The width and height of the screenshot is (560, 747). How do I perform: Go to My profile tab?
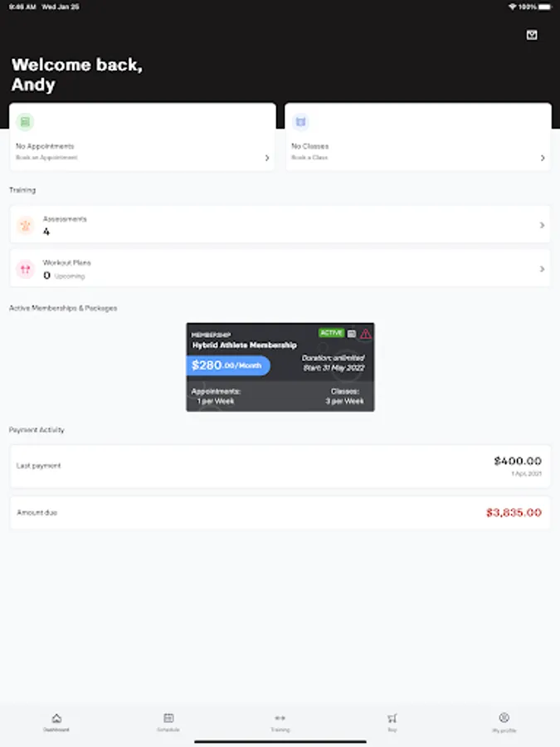(504, 722)
